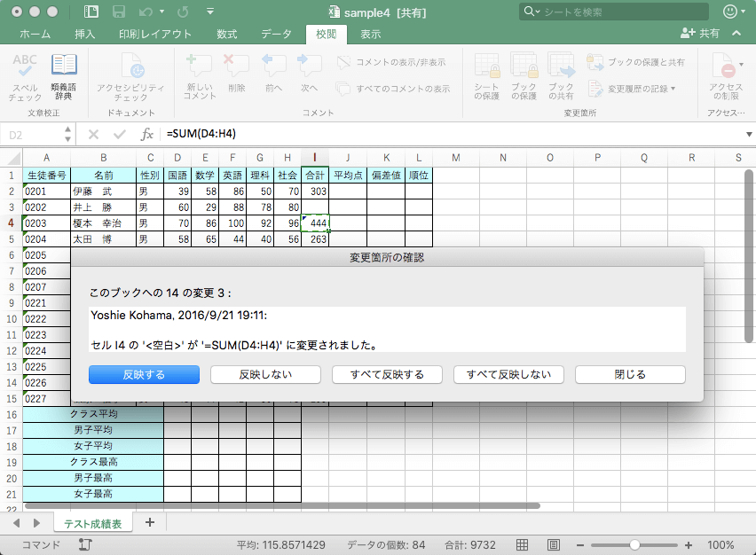Image resolution: width=756 pixels, height=555 pixels.
Task: Toggle コメントの表示/非表示
Action: (391, 62)
